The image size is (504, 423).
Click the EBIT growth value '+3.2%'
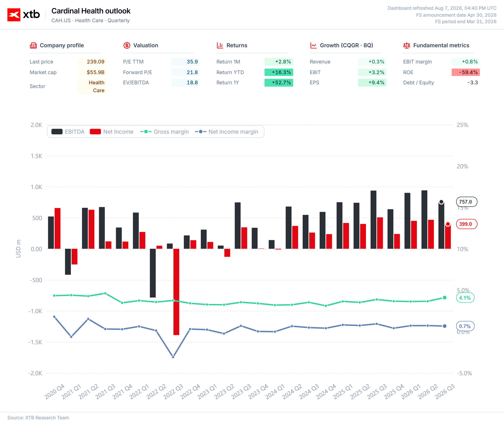[x=372, y=72]
